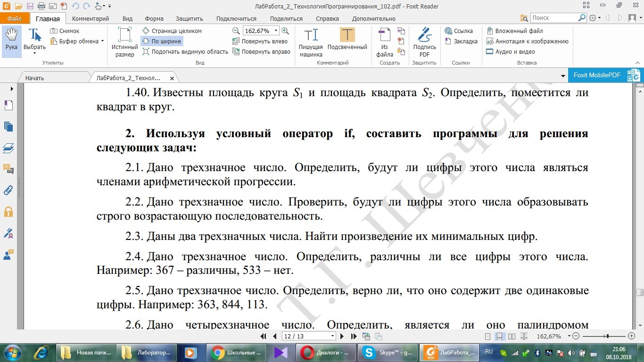Open the security lock panel in sidebar
Screen dimensions: 644x362
coord(8,212)
